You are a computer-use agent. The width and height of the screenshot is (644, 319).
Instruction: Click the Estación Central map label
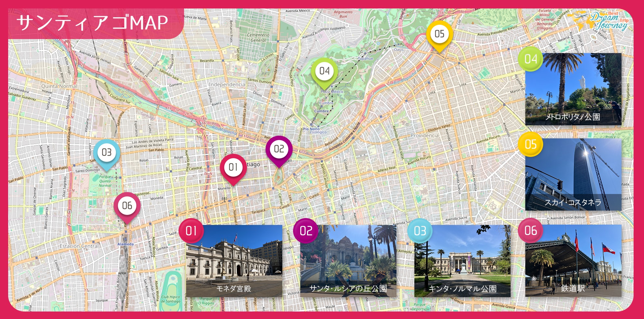(79, 246)
